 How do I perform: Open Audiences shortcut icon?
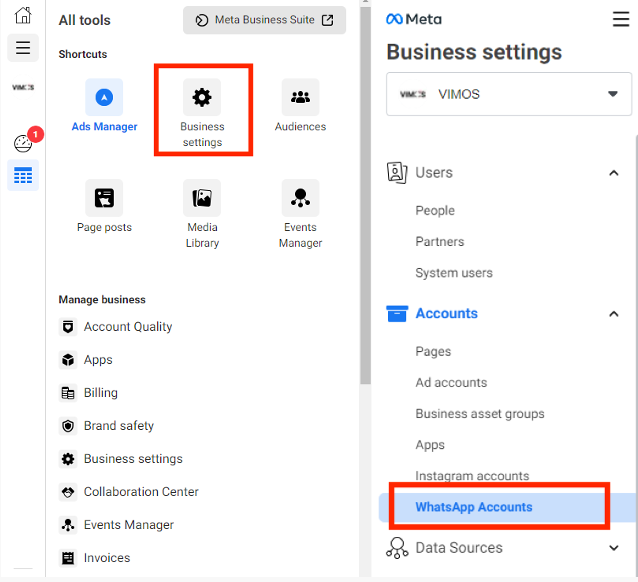pyautogui.click(x=300, y=97)
